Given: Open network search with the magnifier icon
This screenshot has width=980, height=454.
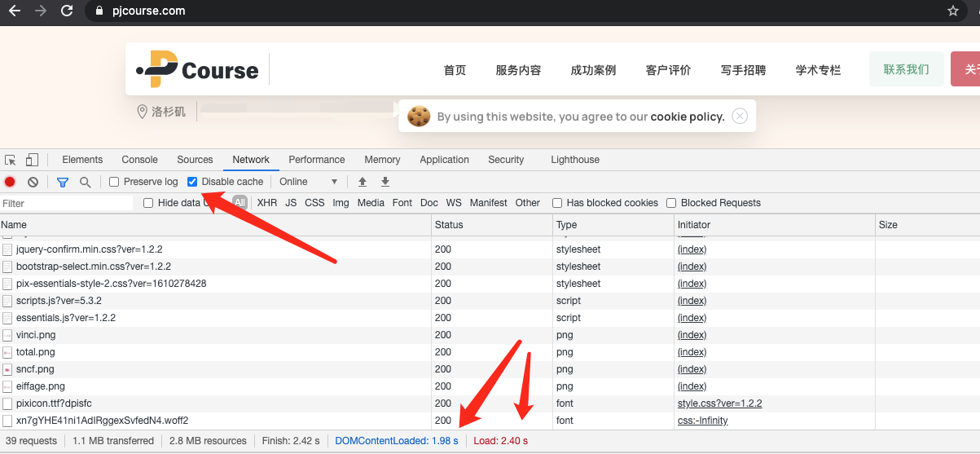Looking at the screenshot, I should [x=85, y=182].
